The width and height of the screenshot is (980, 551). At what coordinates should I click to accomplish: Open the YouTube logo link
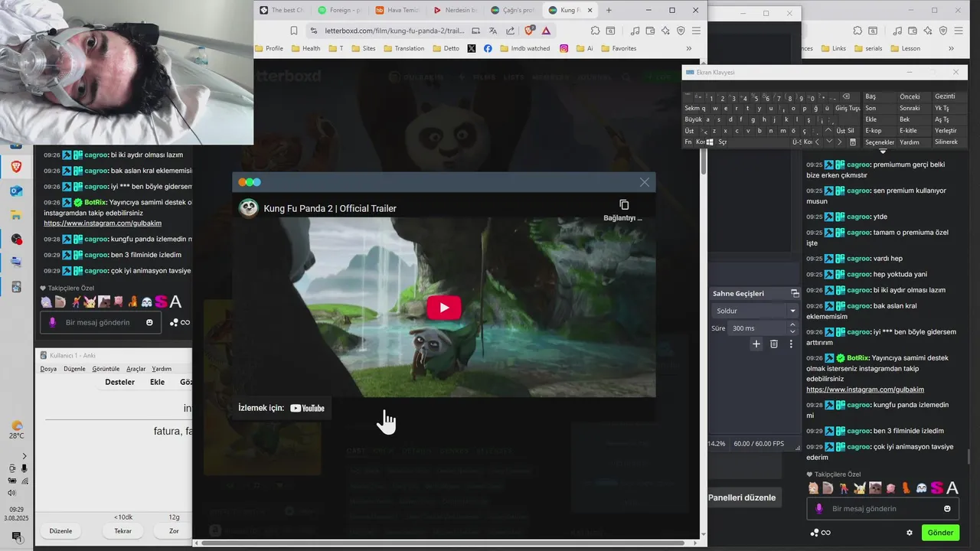coord(308,408)
